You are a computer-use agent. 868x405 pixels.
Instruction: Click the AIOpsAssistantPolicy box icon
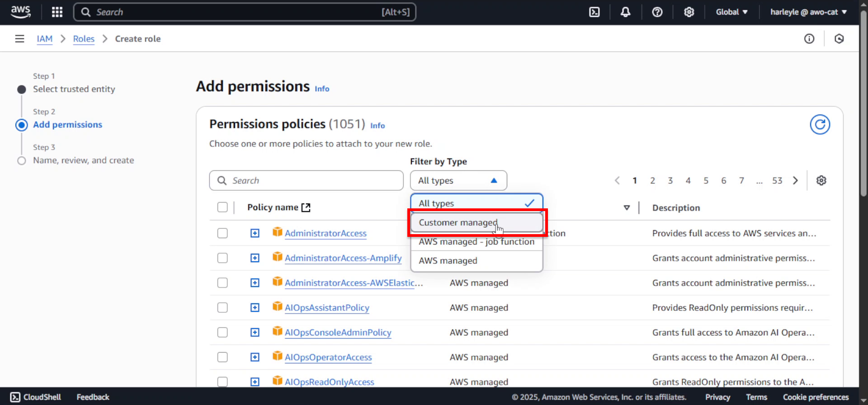277,306
